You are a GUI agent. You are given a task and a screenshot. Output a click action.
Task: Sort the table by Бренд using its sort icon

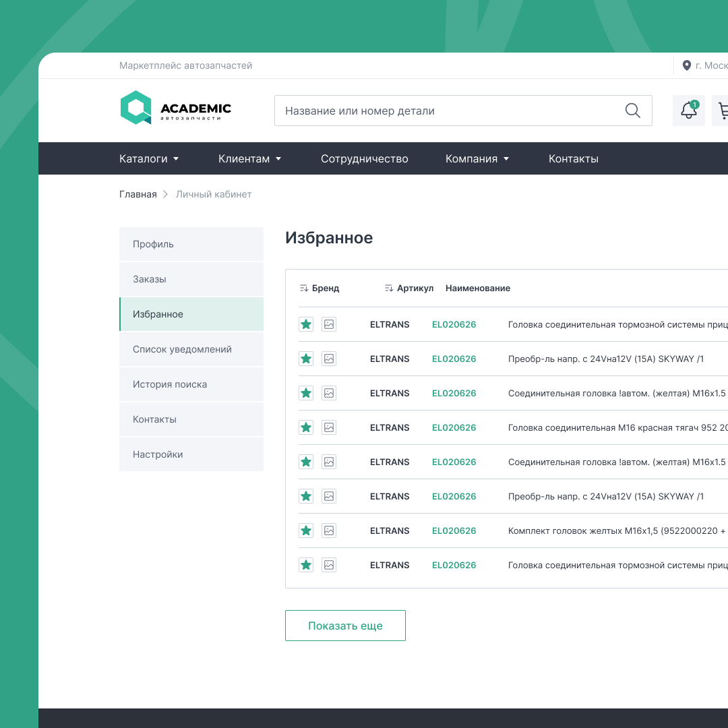[x=304, y=289]
